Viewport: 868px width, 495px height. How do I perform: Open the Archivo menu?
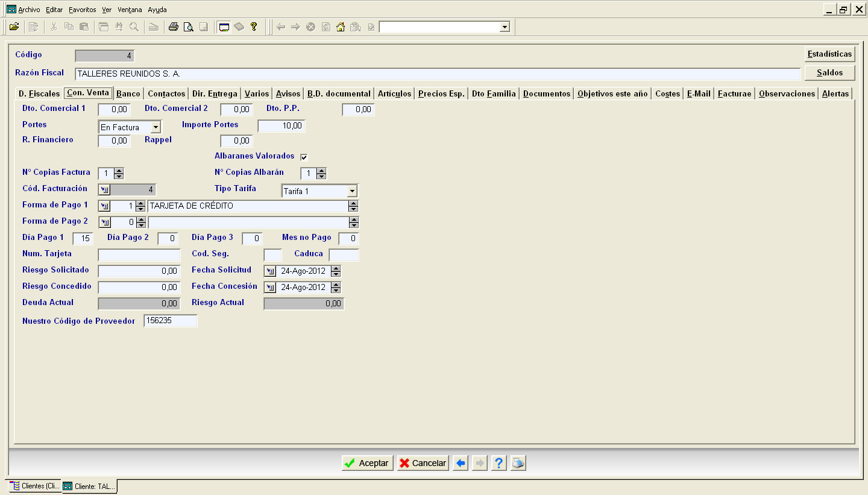click(29, 10)
